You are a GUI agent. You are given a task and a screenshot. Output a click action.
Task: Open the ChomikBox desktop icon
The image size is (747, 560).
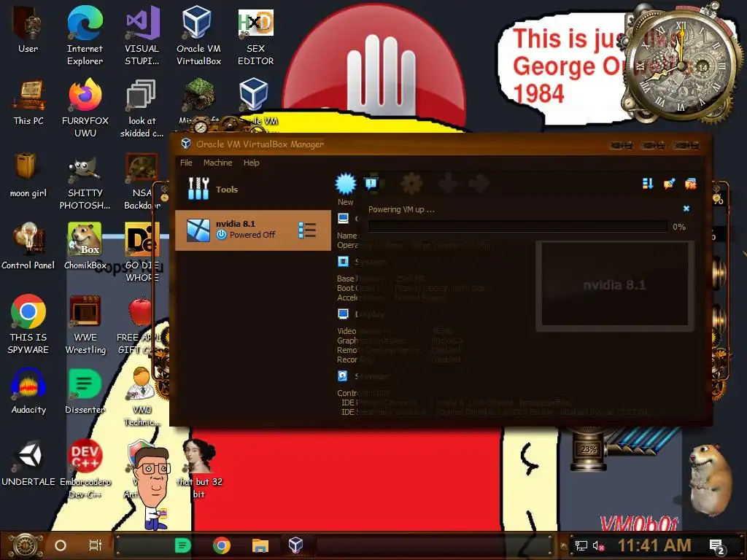click(x=85, y=246)
